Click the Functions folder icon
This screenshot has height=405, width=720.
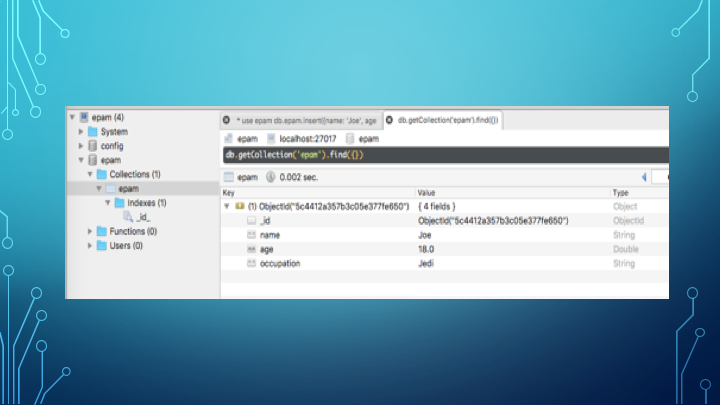[x=102, y=231]
